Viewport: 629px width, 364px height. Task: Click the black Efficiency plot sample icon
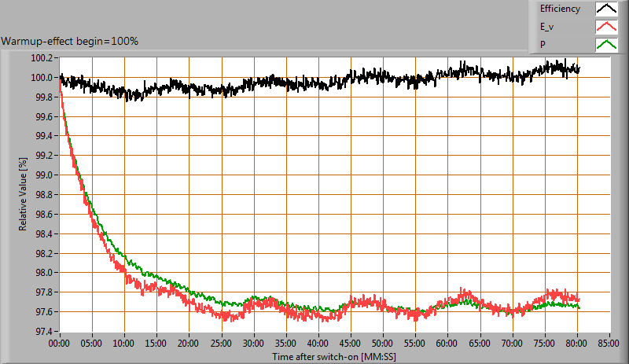605,9
